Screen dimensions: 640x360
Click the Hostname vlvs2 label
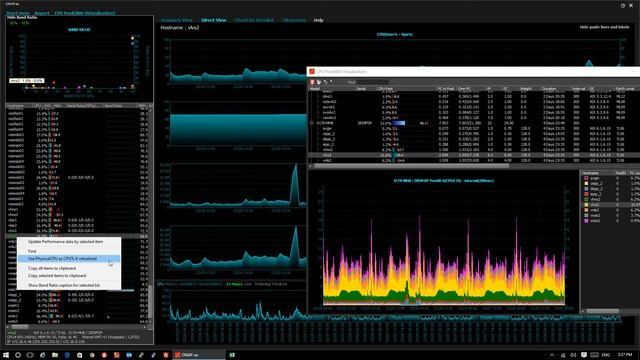coord(180,28)
